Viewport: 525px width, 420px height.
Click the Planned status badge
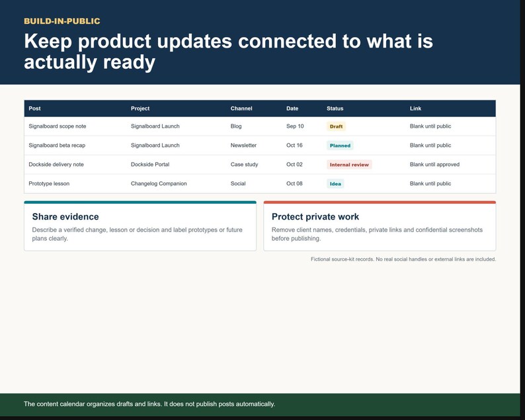pos(340,146)
